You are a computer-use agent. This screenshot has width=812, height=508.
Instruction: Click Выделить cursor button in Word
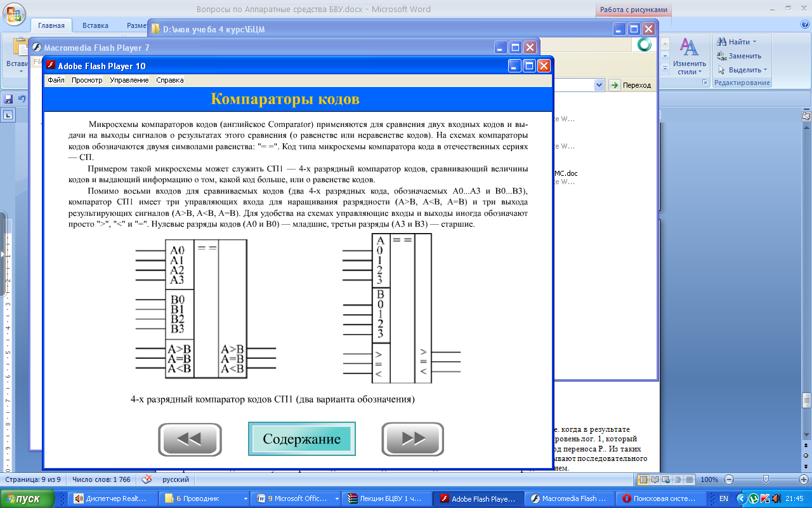pyautogui.click(x=739, y=70)
